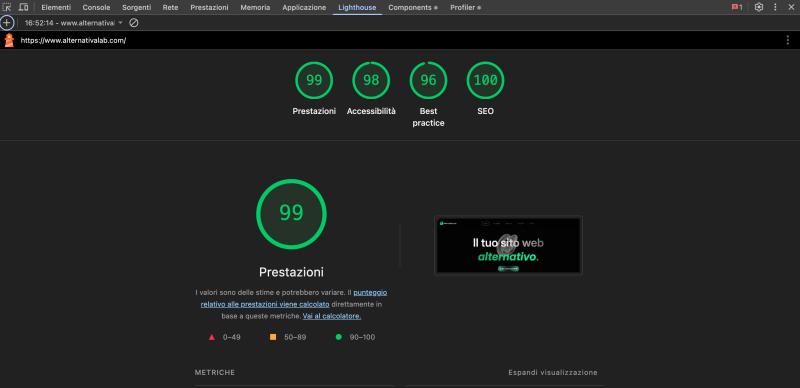Click the https://www.alternativalab.com/ URL

click(x=73, y=40)
